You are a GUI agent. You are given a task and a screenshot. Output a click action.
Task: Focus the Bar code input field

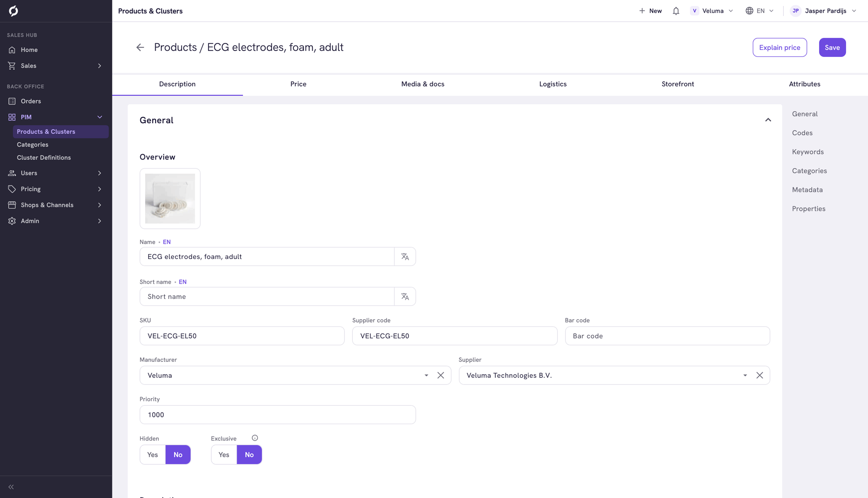pyautogui.click(x=667, y=336)
